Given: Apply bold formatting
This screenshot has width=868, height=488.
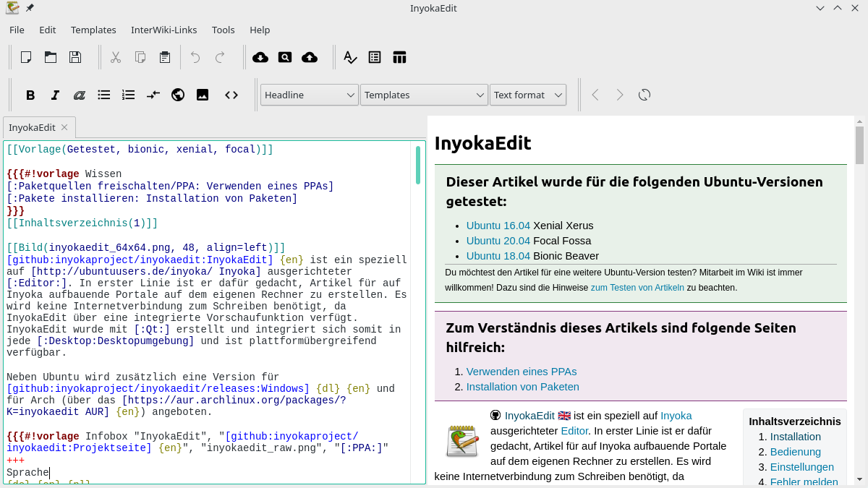Looking at the screenshot, I should (30, 95).
